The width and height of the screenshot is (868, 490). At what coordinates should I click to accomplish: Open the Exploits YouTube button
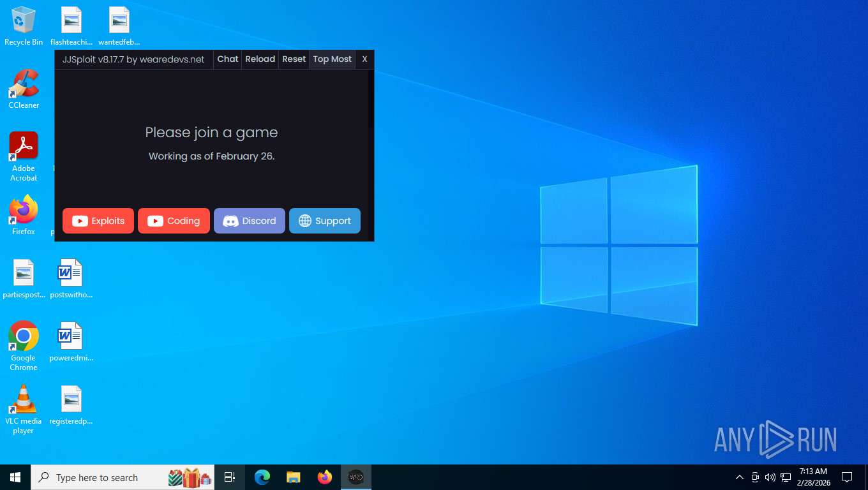[x=98, y=221]
